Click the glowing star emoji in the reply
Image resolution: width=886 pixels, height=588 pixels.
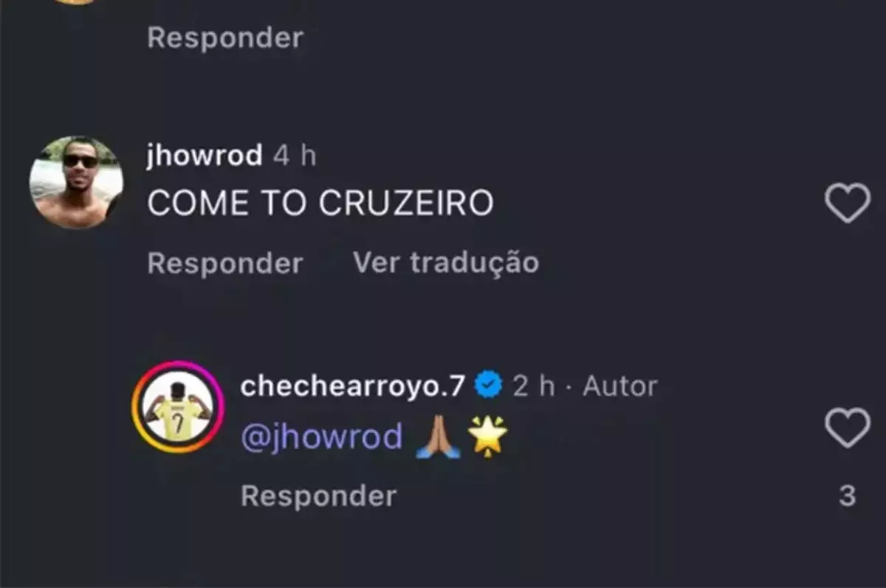[x=489, y=437]
